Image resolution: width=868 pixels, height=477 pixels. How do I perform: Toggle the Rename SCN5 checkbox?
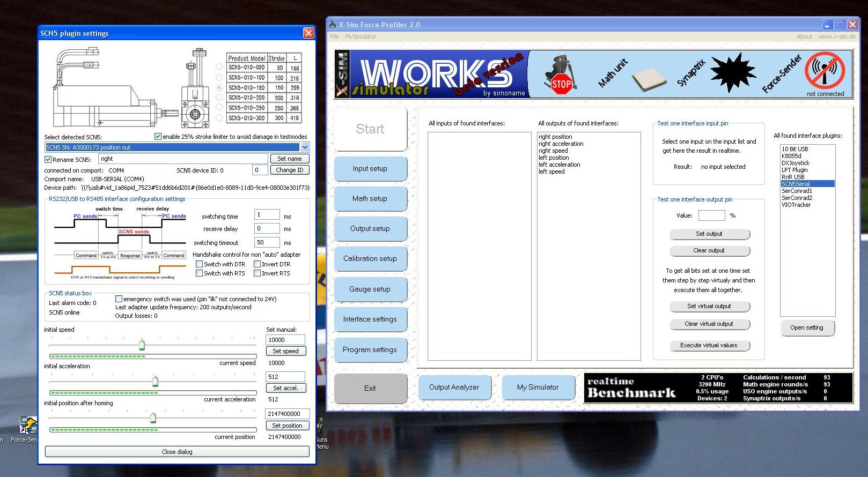pyautogui.click(x=48, y=159)
